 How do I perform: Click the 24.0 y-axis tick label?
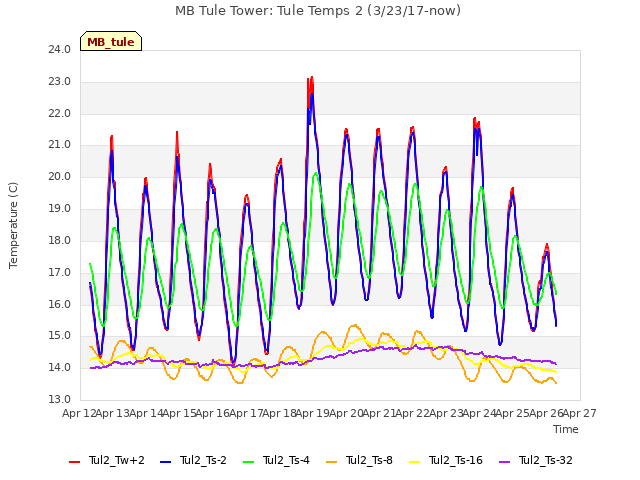coord(60,49)
